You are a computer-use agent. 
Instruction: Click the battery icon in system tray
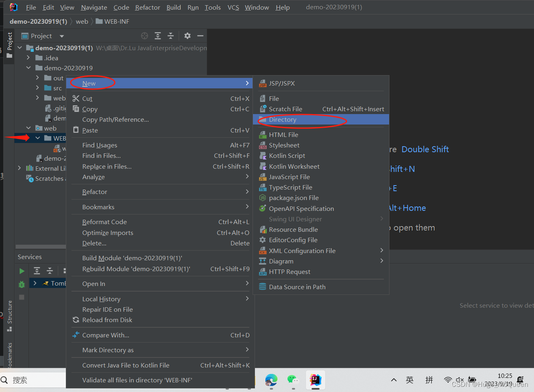[472, 380]
